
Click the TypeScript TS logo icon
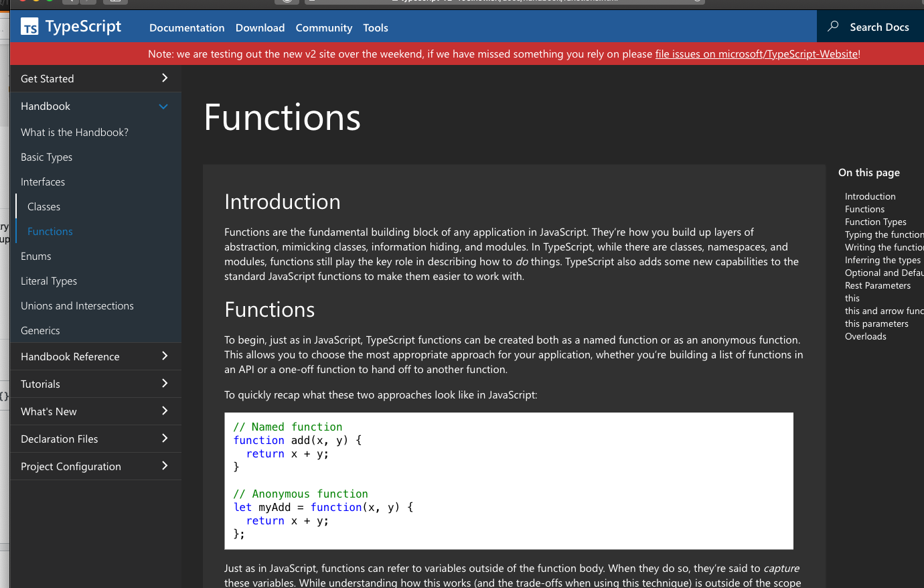click(x=30, y=27)
